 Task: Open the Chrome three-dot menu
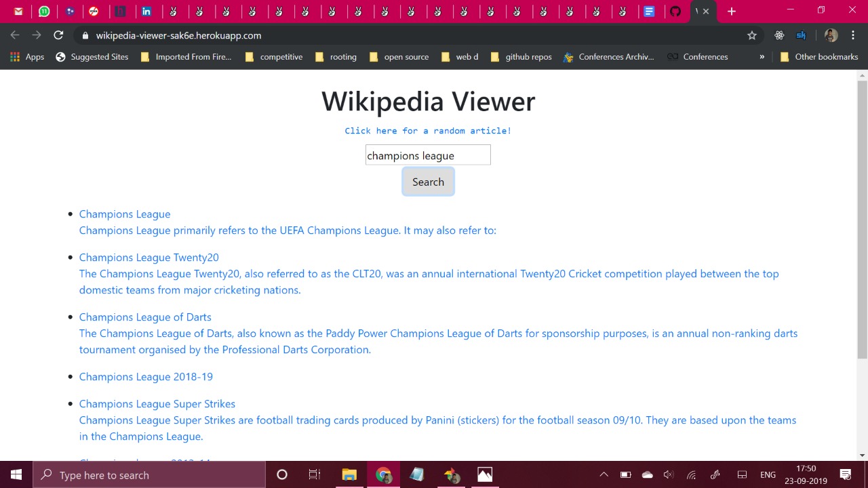853,35
